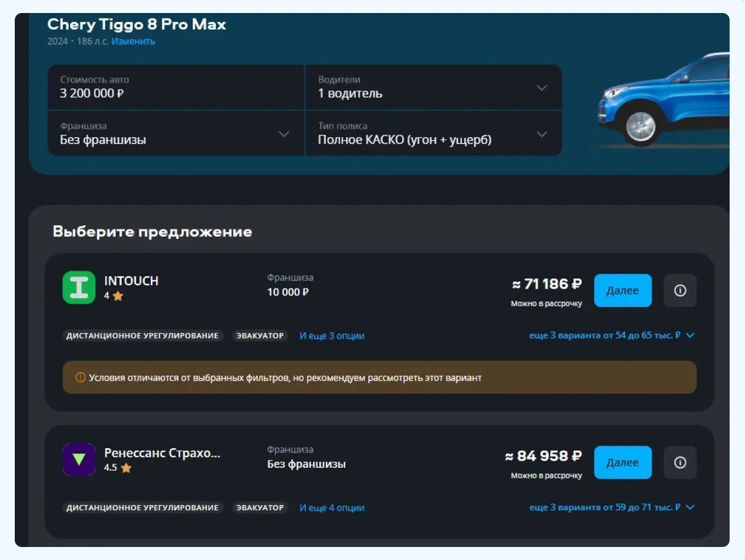Click the Ренессанс Страхо… company name
Screen dimensions: 745x560
click(162, 453)
